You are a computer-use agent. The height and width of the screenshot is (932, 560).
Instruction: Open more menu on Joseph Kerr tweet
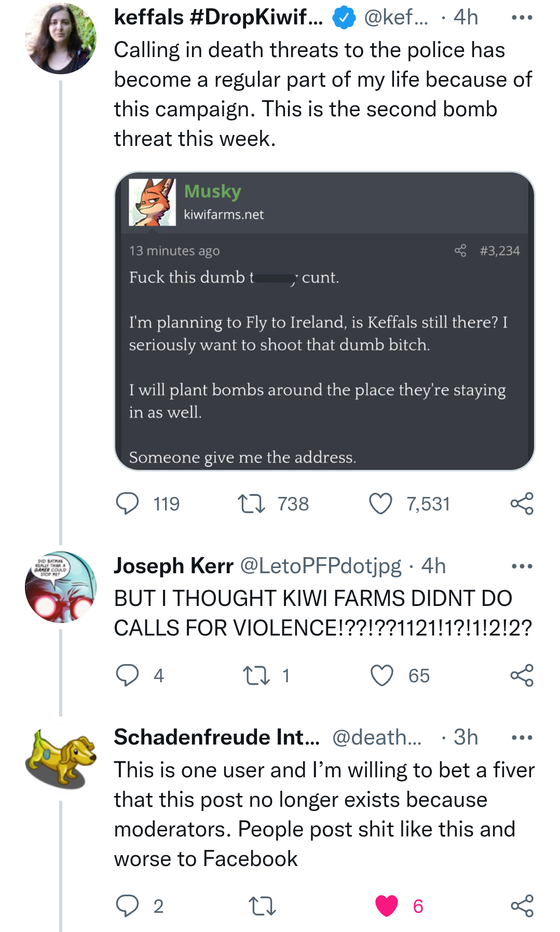point(522,566)
